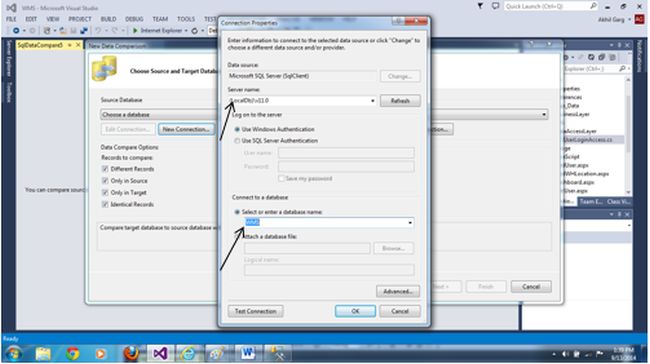Open the Notifications side tab
The width and height of the screenshot is (650, 364).
click(639, 56)
